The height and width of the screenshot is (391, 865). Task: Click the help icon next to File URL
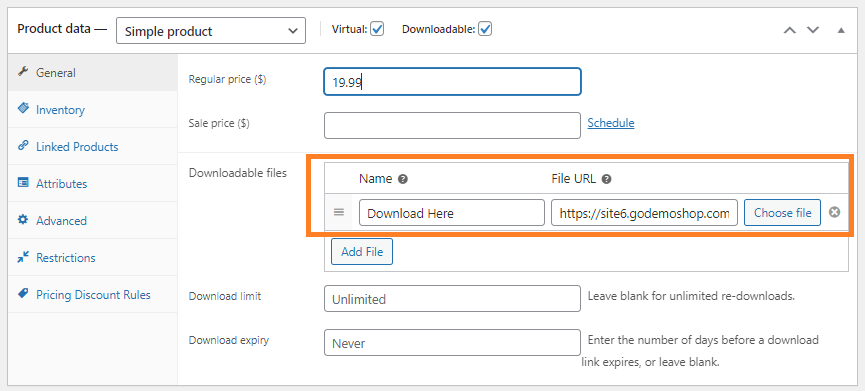[x=606, y=179]
